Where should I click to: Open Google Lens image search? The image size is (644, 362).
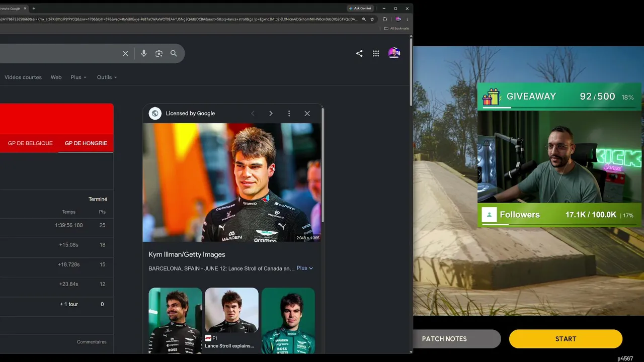(159, 53)
